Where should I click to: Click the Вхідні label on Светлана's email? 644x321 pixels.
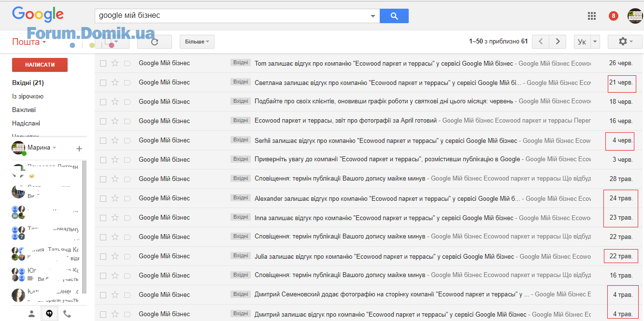241,82
